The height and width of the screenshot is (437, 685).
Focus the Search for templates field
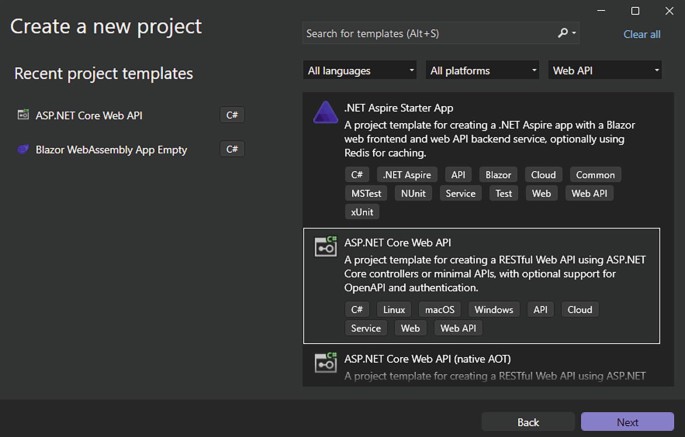[441, 33]
